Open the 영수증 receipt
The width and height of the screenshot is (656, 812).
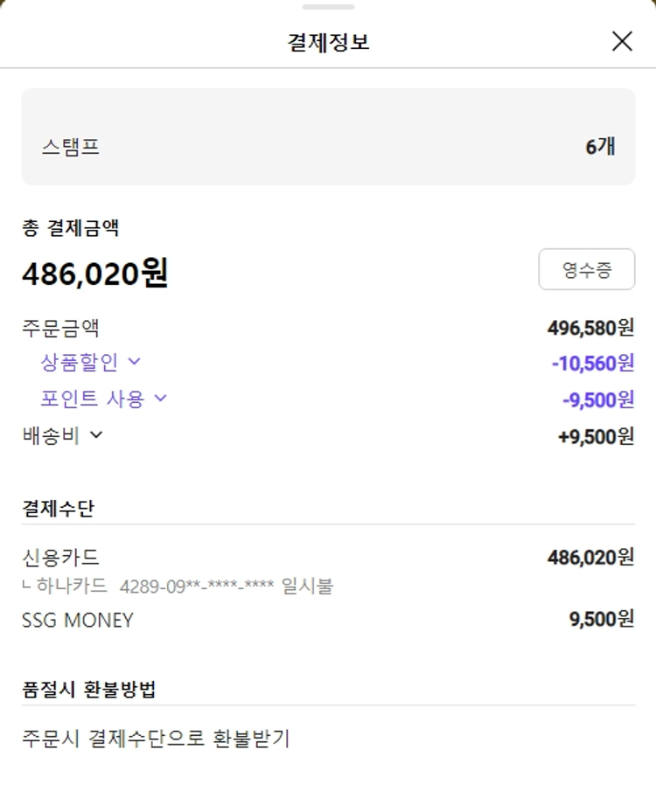tap(586, 269)
